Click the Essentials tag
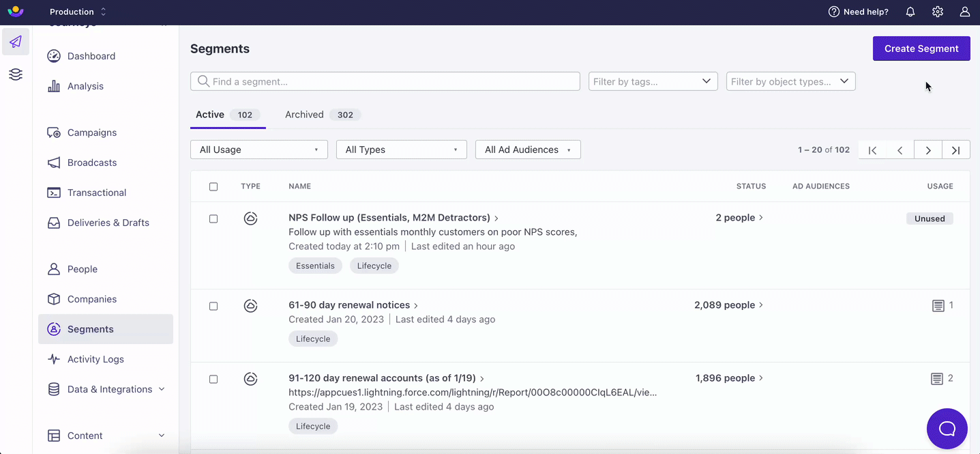This screenshot has width=980, height=454. pyautogui.click(x=315, y=266)
